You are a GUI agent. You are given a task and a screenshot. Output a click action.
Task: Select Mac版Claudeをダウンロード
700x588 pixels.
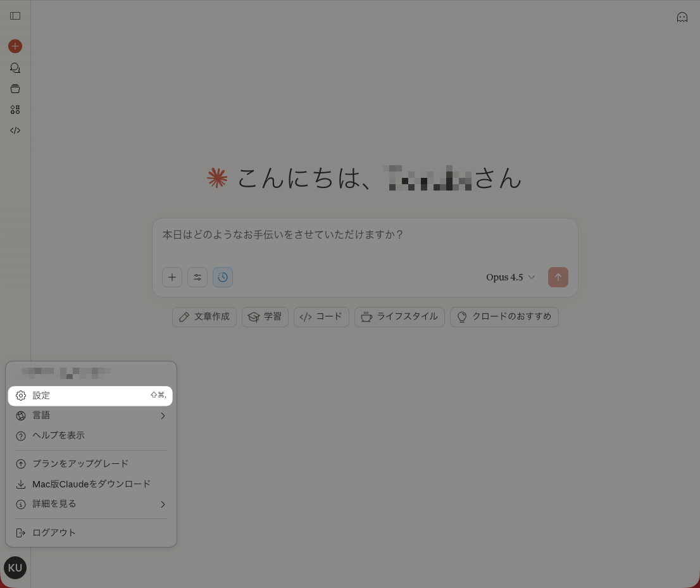pyautogui.click(x=90, y=484)
